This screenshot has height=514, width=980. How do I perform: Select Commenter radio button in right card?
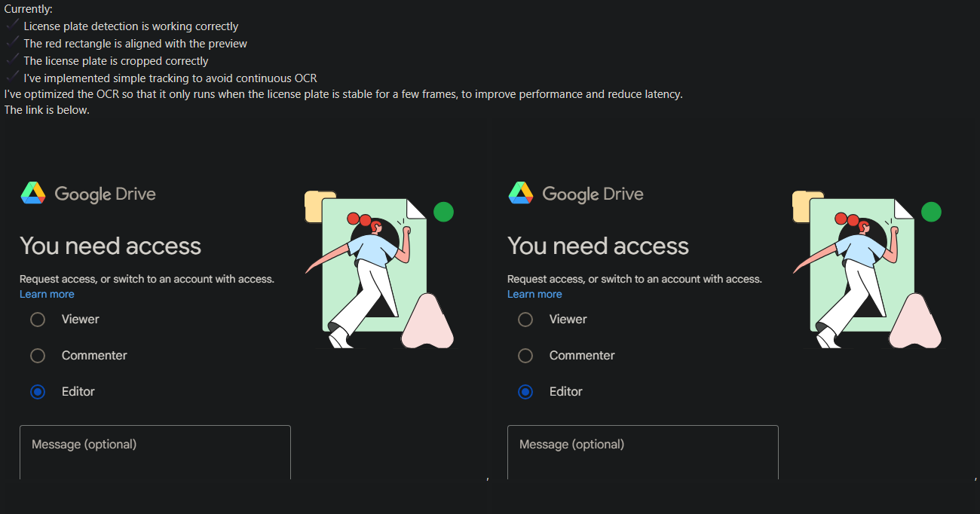coord(525,356)
